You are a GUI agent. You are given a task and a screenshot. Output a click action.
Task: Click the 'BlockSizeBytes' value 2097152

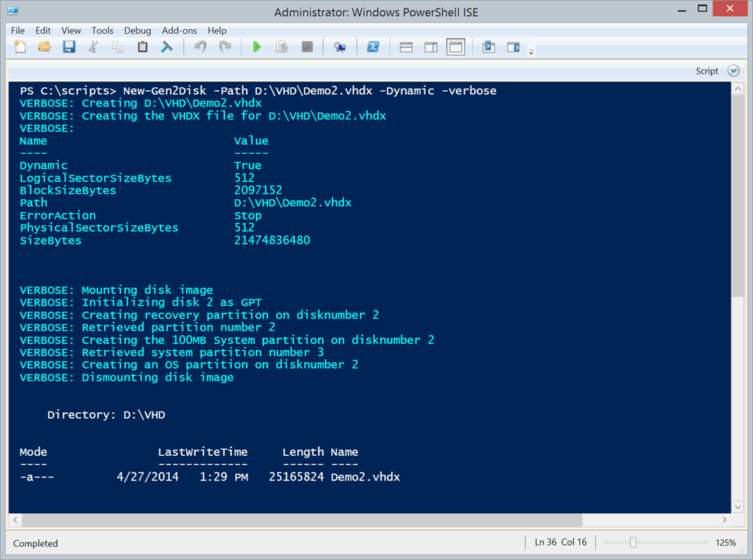click(x=258, y=190)
